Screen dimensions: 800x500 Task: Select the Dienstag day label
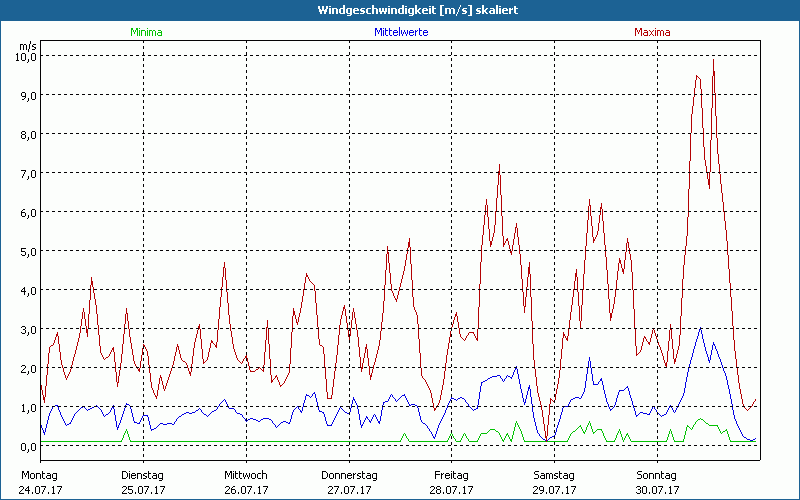(143, 475)
